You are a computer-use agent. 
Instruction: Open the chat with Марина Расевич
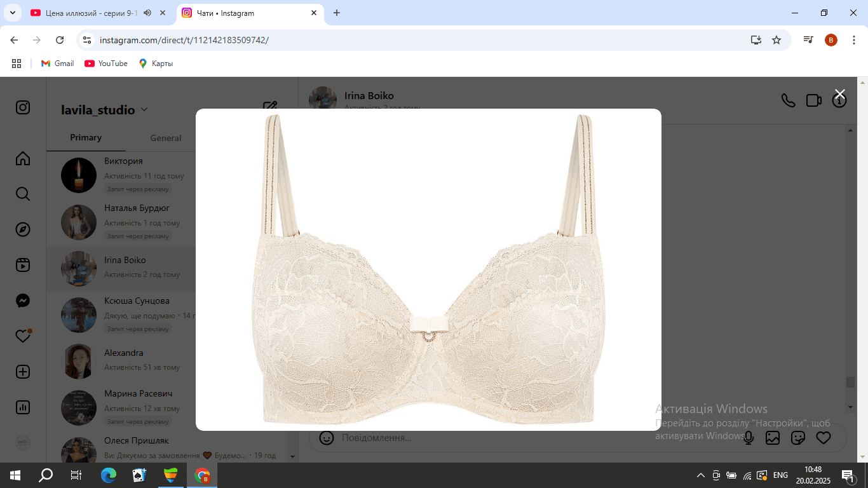167,408
